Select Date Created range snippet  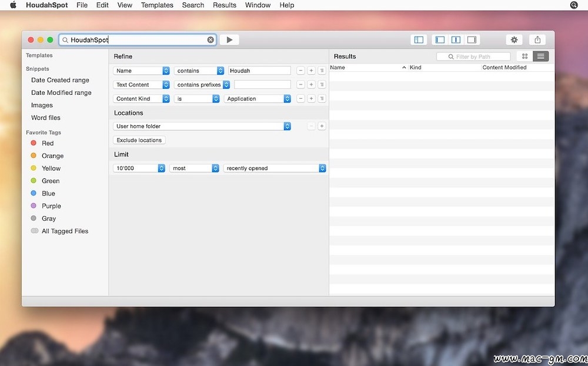[60, 80]
